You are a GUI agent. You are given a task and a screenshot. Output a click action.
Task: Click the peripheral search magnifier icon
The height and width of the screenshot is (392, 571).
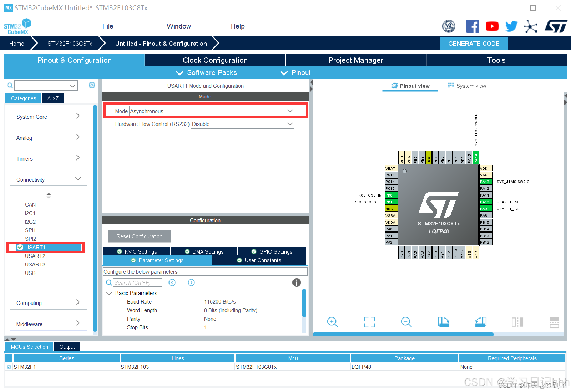coord(10,86)
